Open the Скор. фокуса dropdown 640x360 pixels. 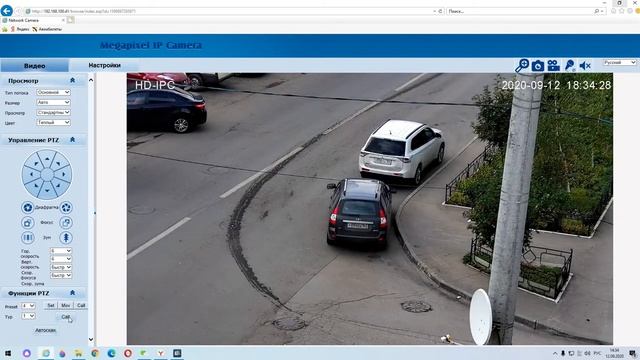click(x=61, y=267)
